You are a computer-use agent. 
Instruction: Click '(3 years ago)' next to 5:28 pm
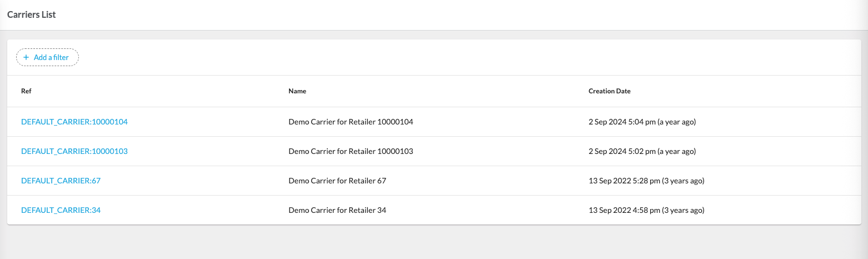pos(683,181)
